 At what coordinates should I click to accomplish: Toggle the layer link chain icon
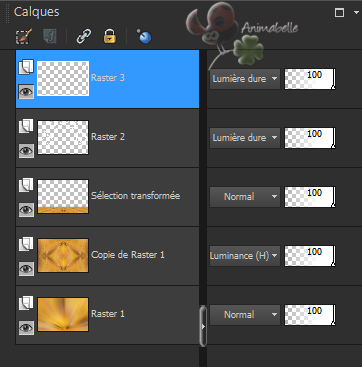click(x=84, y=36)
